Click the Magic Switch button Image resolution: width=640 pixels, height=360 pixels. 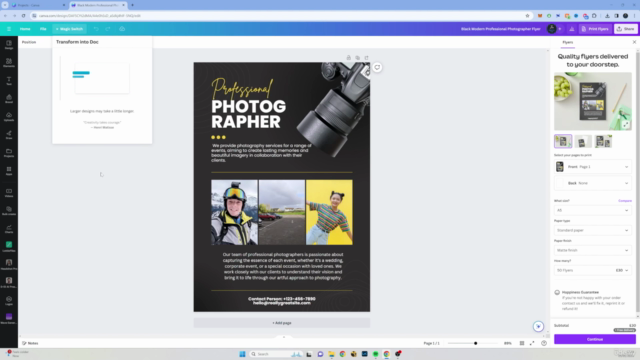pyautogui.click(x=69, y=29)
